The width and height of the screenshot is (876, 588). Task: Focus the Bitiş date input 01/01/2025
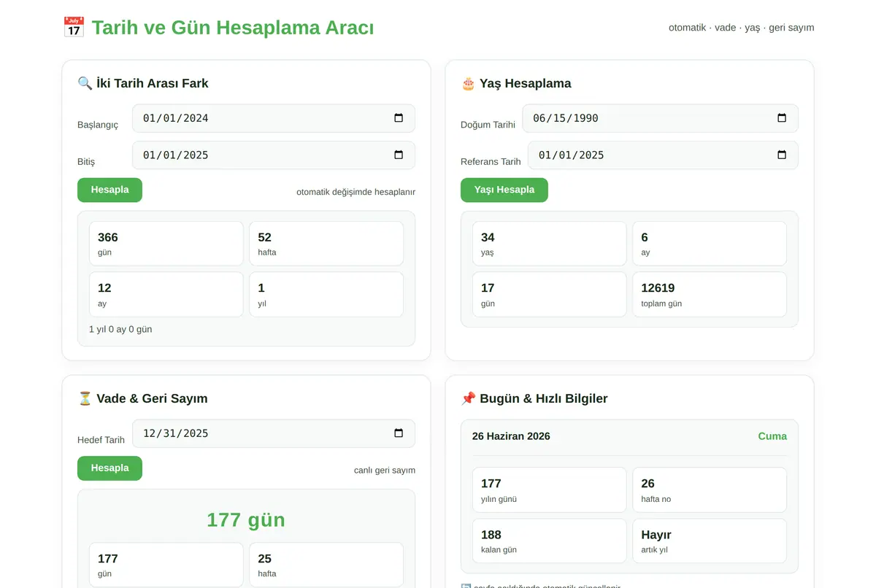(x=274, y=155)
